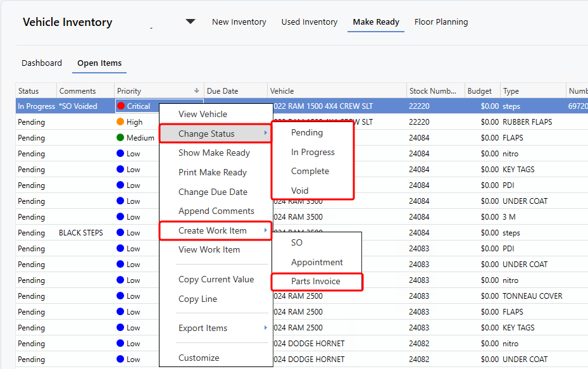Click the Stock Number column header

pyautogui.click(x=432, y=91)
